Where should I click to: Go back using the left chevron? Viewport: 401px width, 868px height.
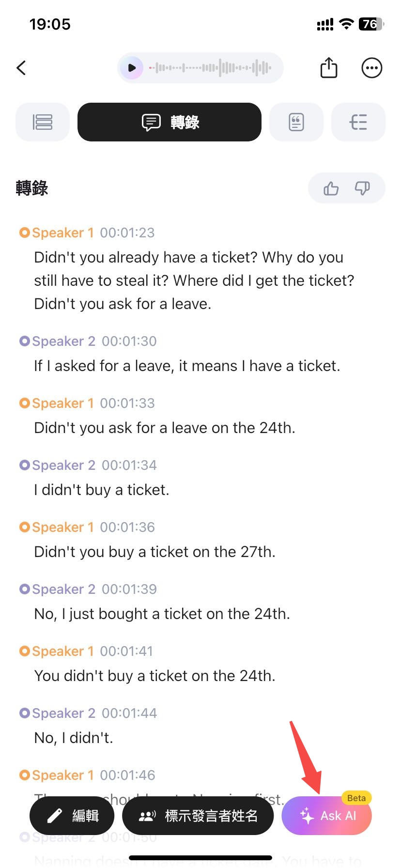[x=21, y=68]
